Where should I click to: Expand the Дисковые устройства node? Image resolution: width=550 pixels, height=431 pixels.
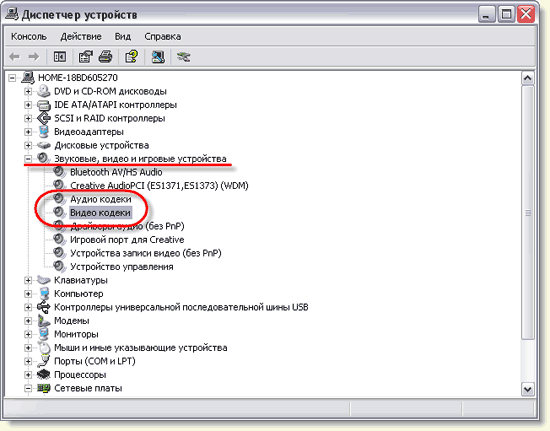click(x=28, y=145)
